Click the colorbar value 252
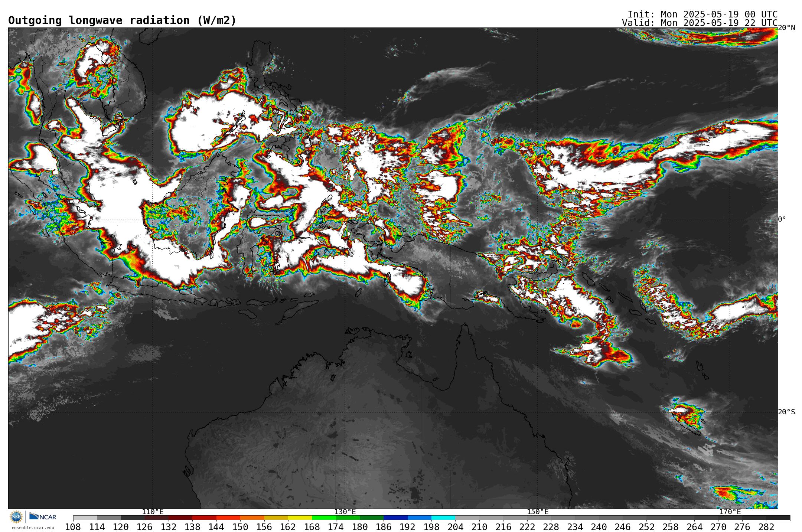802x532 pixels. (646, 527)
